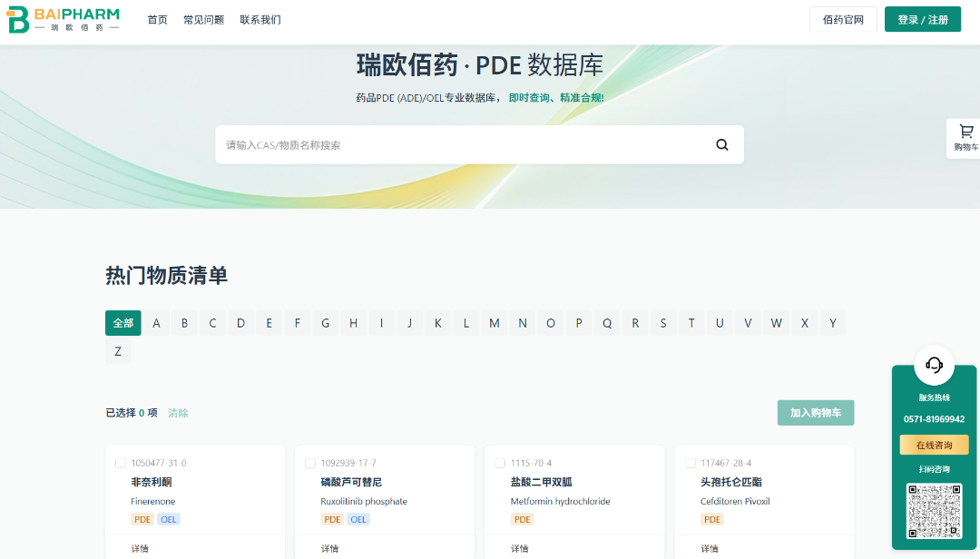
Task: Filter substances by letter X
Action: pyautogui.click(x=804, y=323)
